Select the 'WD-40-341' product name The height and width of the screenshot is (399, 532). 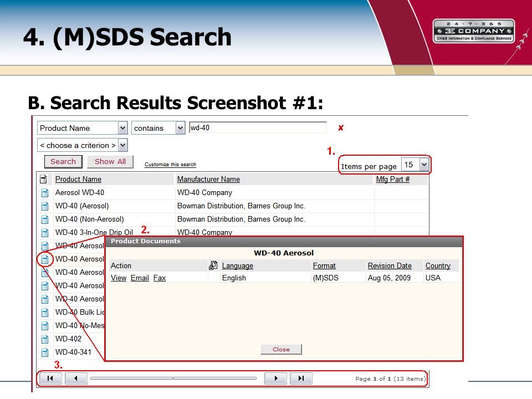click(x=73, y=352)
